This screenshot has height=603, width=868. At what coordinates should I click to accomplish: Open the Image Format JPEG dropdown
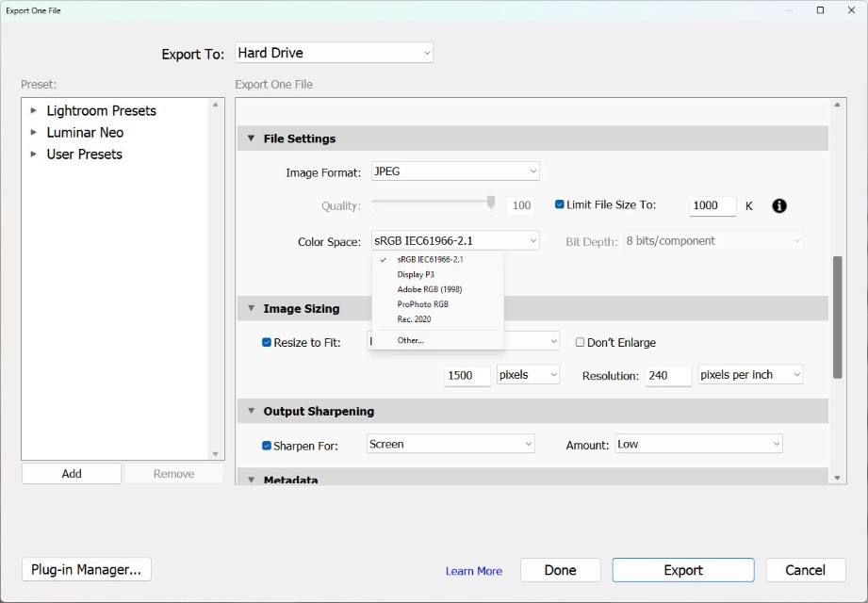pos(455,171)
